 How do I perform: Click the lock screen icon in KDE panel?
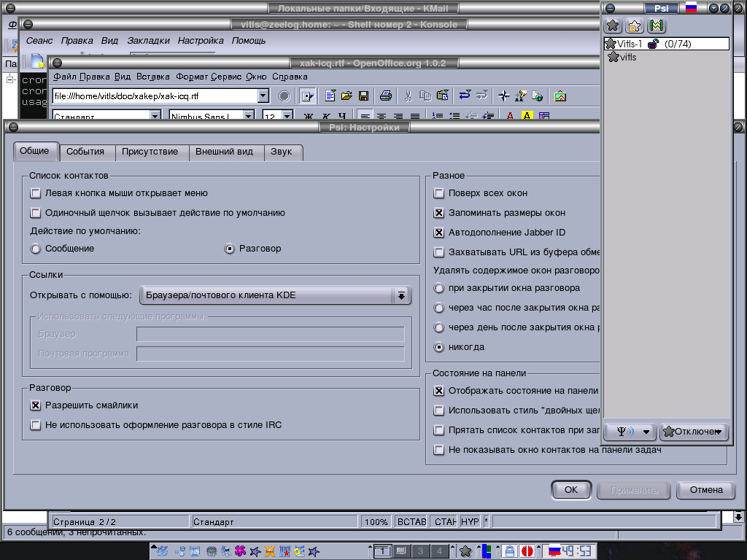click(x=510, y=551)
